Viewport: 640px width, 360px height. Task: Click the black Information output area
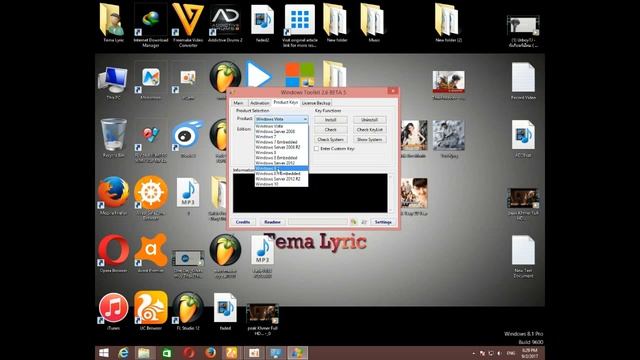pos(310,193)
